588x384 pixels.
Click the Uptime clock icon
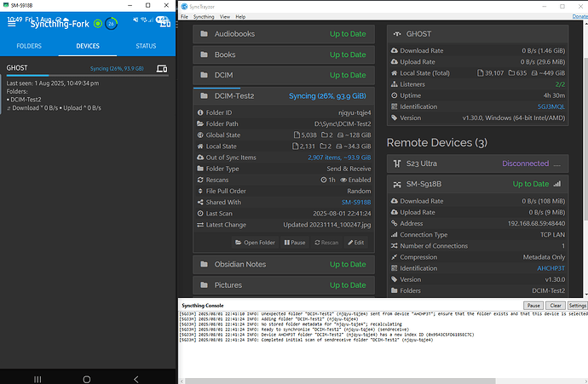click(x=394, y=95)
